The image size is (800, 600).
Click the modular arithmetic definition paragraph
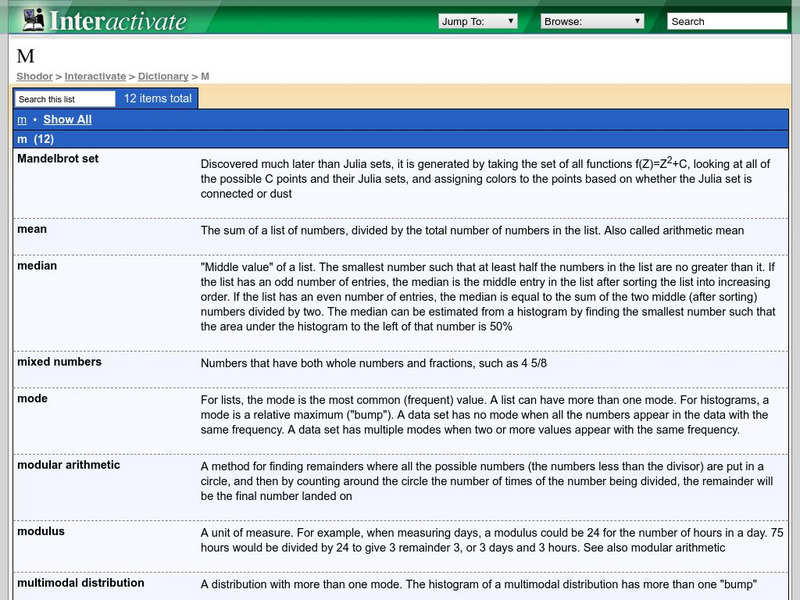487,481
